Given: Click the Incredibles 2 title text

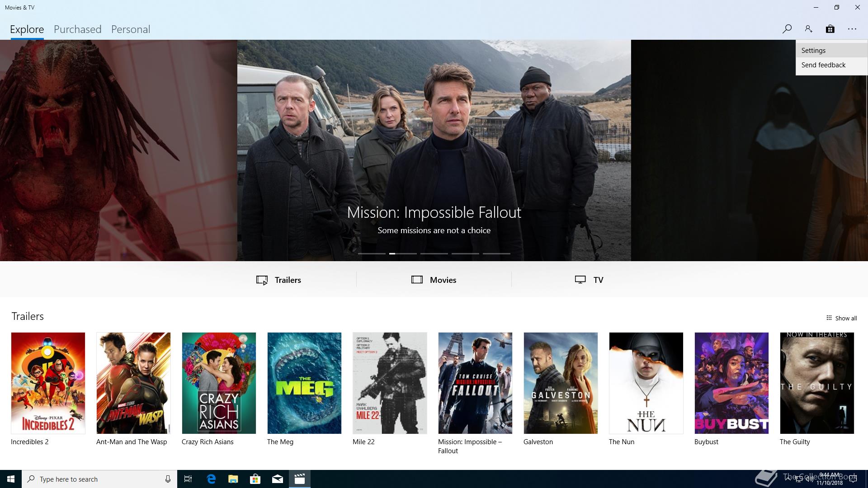Looking at the screenshot, I should (29, 442).
